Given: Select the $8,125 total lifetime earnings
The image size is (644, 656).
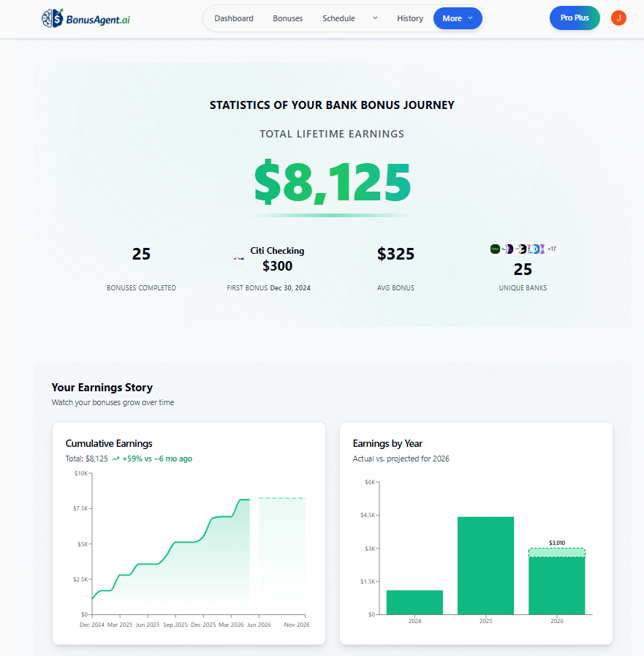Looking at the screenshot, I should click(333, 182).
